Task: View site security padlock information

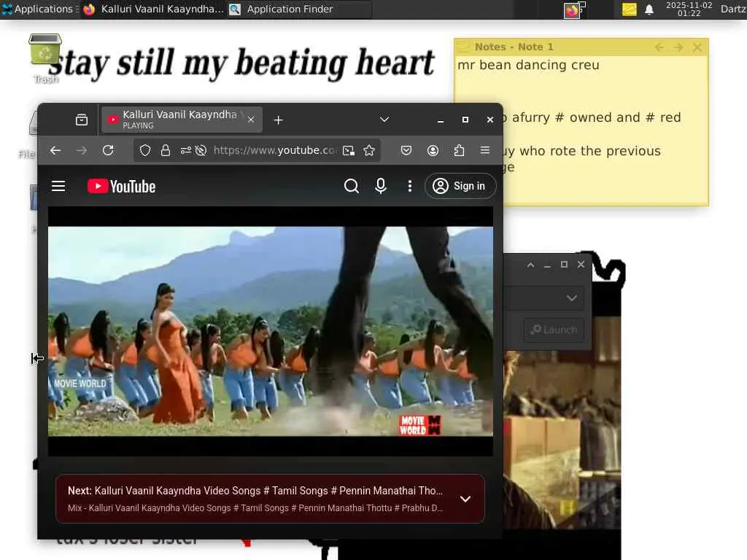Action: coord(166,150)
